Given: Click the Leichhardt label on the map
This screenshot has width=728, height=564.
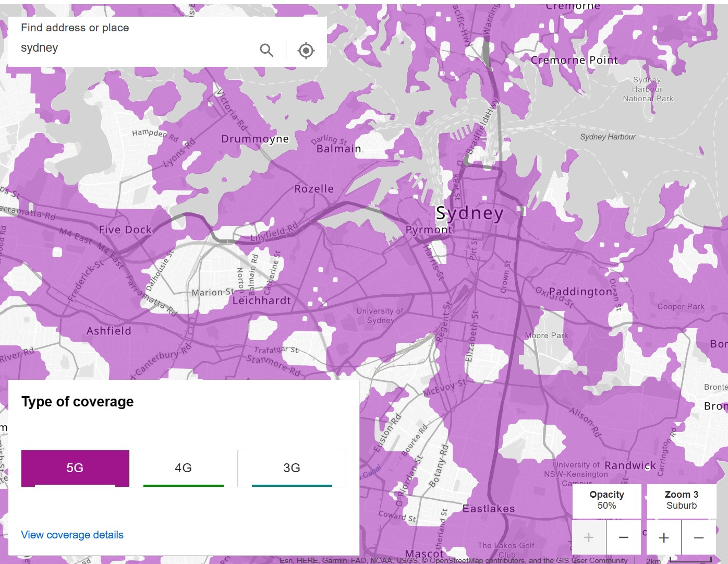Looking at the screenshot, I should 262,301.
